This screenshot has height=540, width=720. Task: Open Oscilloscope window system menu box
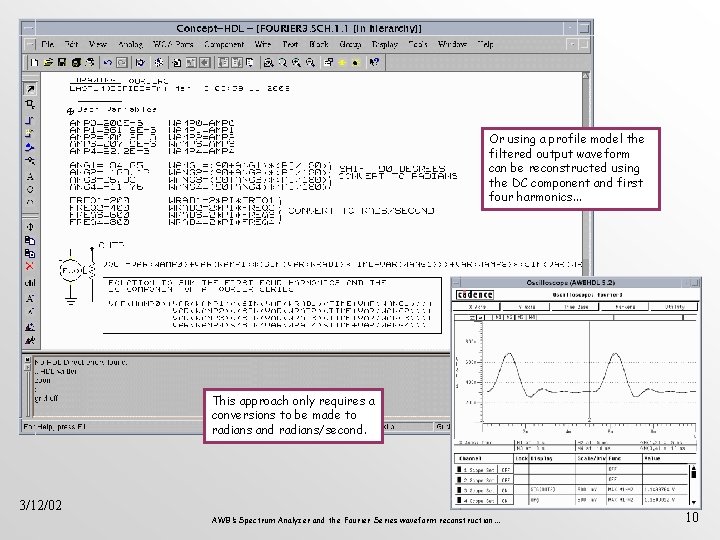456,283
